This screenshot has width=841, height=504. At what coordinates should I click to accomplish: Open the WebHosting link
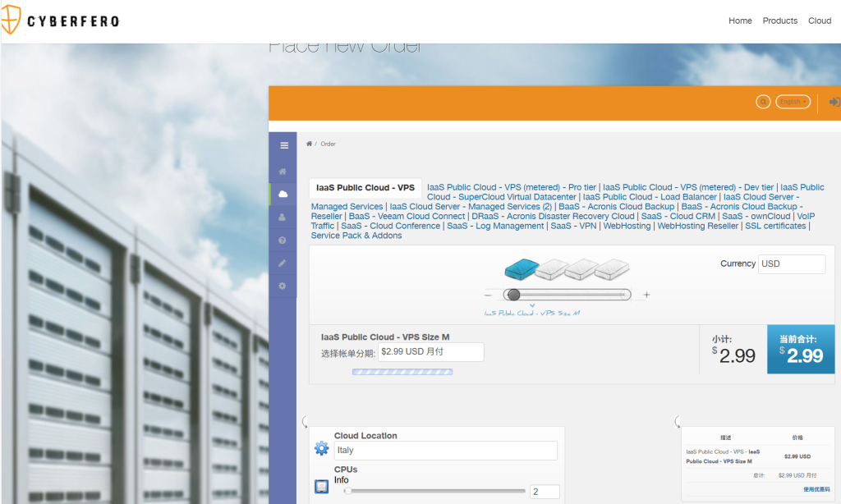(627, 226)
